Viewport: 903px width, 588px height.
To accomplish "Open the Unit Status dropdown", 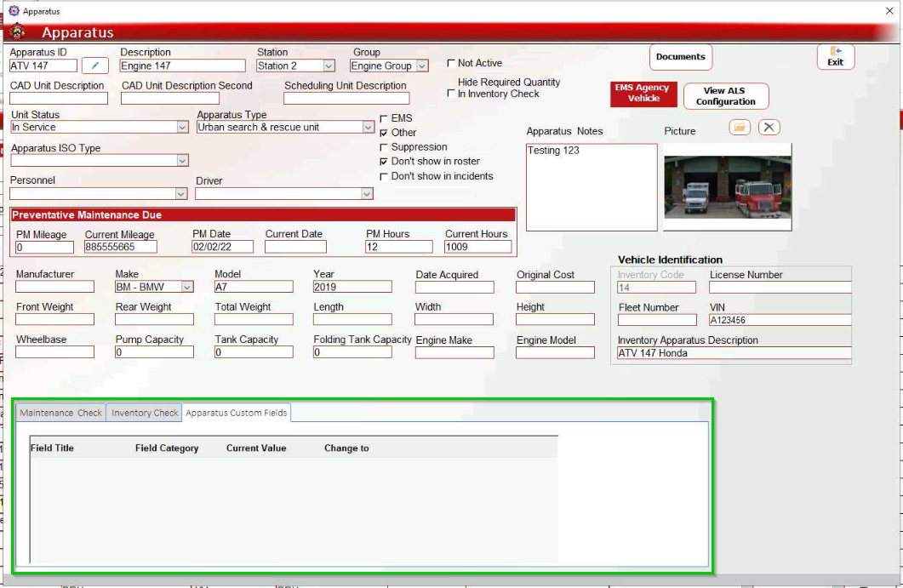I will [x=182, y=128].
